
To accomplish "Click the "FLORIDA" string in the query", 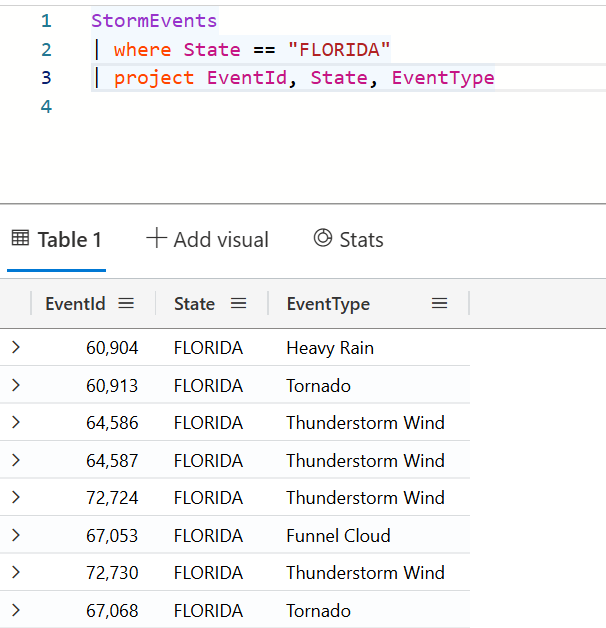I will click(339, 50).
